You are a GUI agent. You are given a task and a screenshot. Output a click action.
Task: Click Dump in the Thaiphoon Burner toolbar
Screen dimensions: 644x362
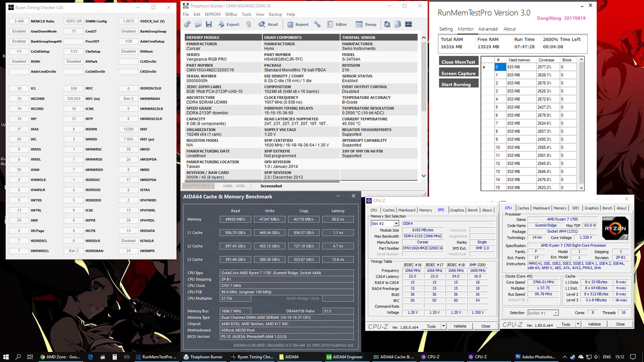366,24
